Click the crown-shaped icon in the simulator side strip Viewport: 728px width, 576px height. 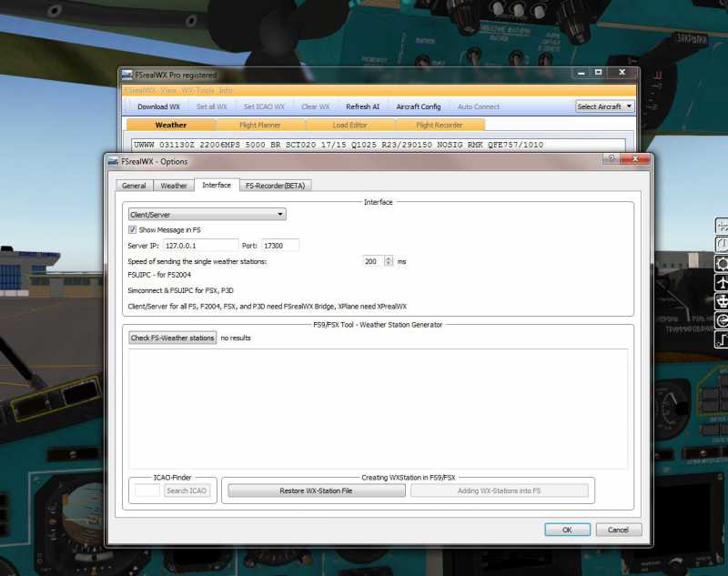(x=722, y=302)
